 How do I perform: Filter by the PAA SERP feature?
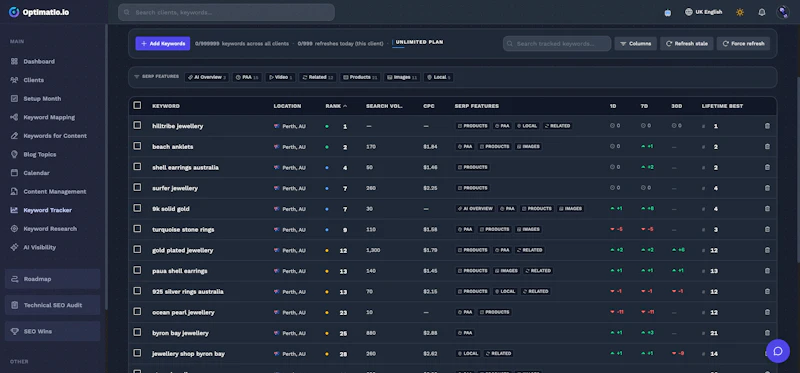click(x=247, y=77)
